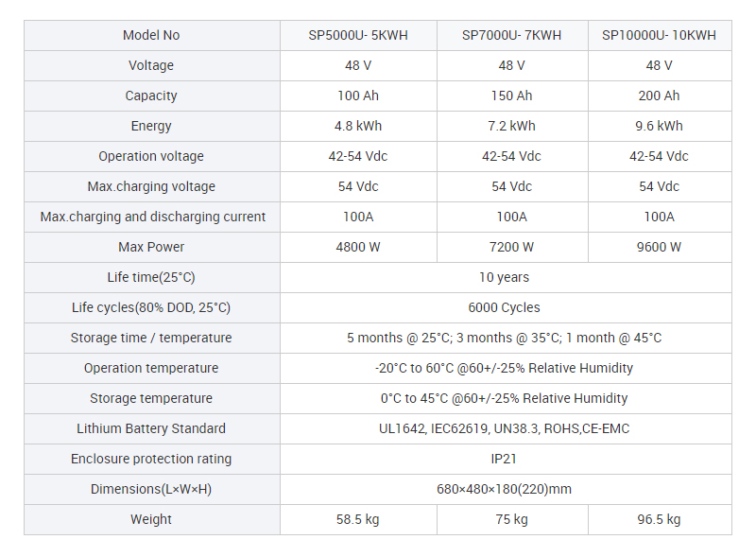The height and width of the screenshot is (557, 756).
Task: Select the Model No label cell
Action: click(x=151, y=35)
